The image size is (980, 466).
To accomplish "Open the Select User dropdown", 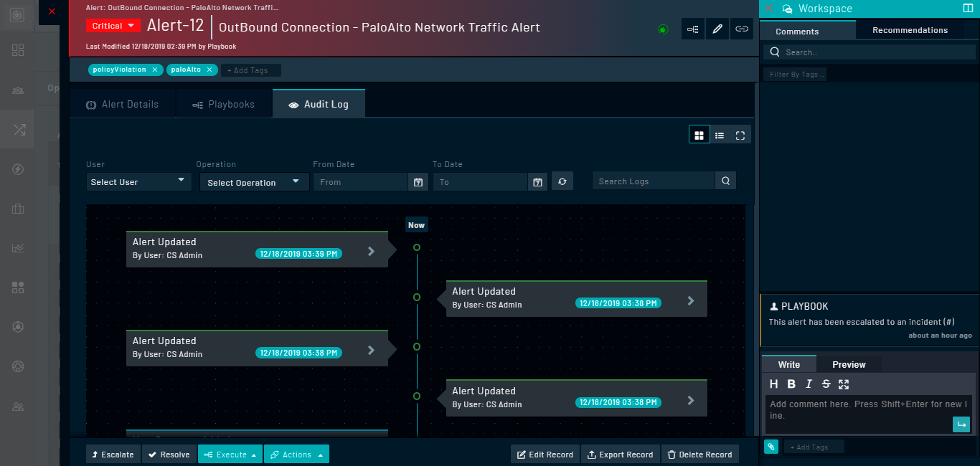I will [138, 181].
